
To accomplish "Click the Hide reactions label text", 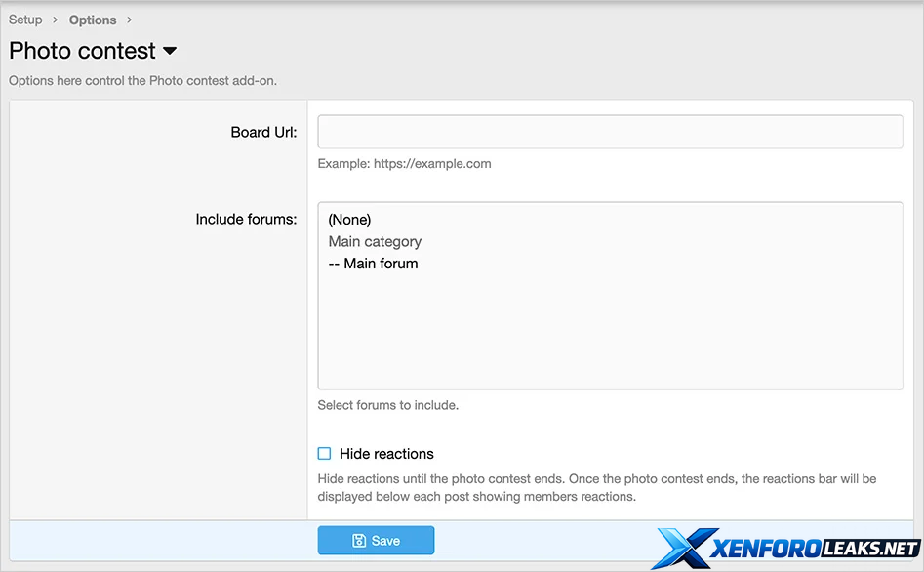I will click(x=386, y=454).
